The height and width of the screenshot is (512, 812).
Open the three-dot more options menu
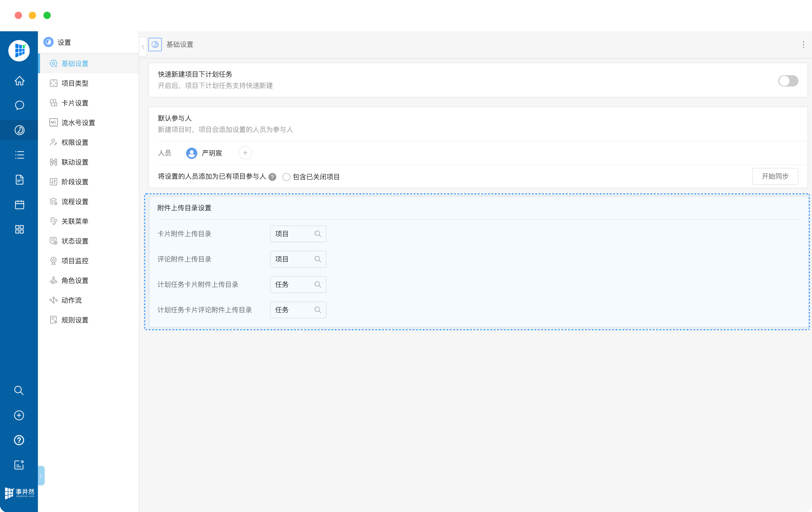click(x=803, y=45)
